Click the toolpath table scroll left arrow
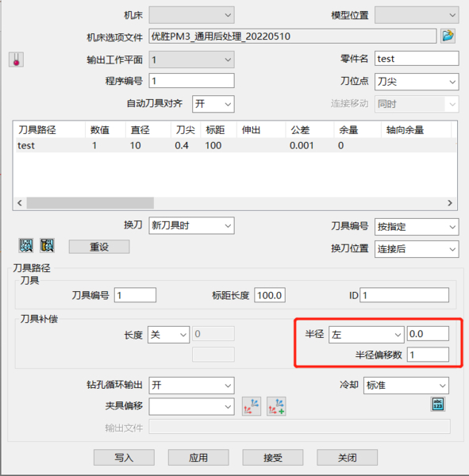Viewport: 469px width, 476px height. point(20,203)
